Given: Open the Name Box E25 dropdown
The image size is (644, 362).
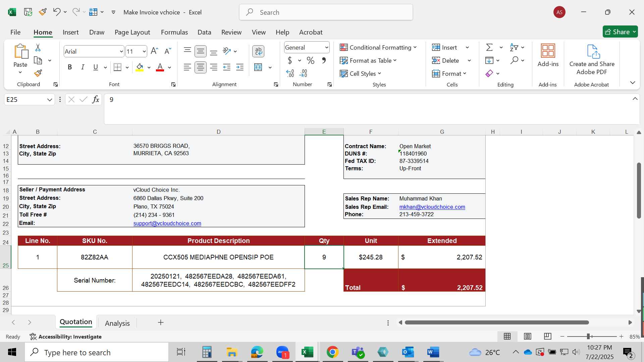Looking at the screenshot, I should pos(50,100).
